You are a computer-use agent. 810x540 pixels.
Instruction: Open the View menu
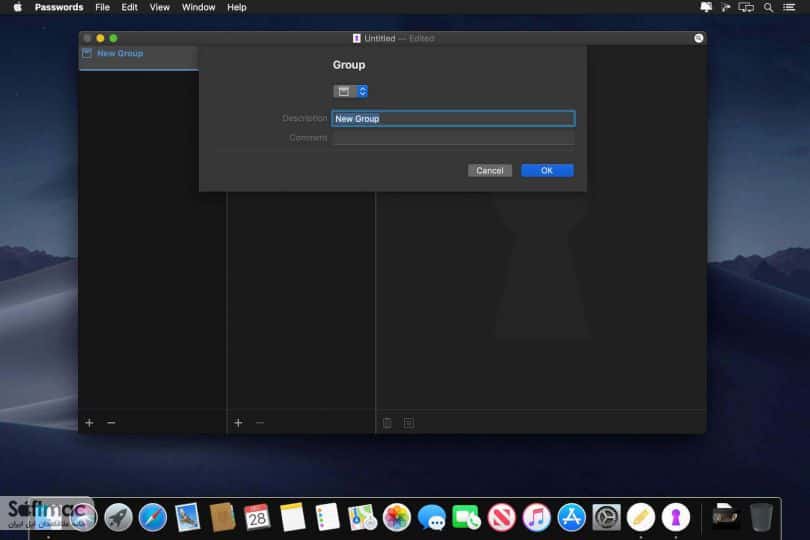(159, 7)
